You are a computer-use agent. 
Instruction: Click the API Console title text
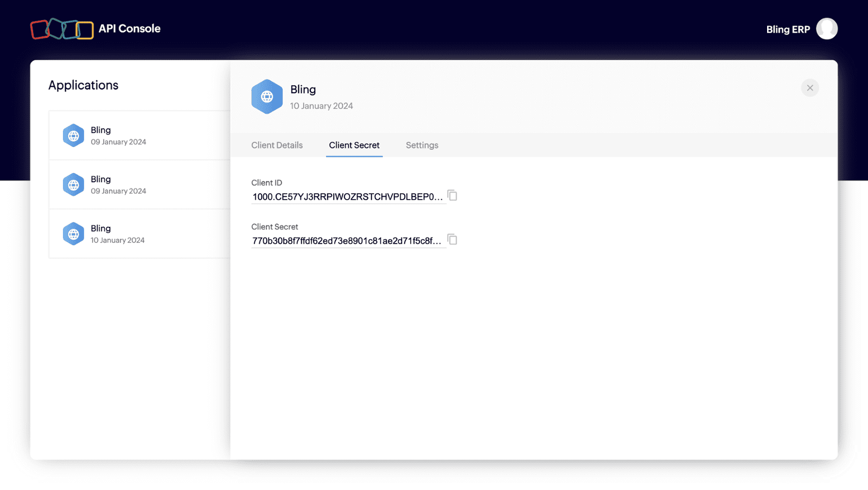pyautogui.click(x=130, y=29)
